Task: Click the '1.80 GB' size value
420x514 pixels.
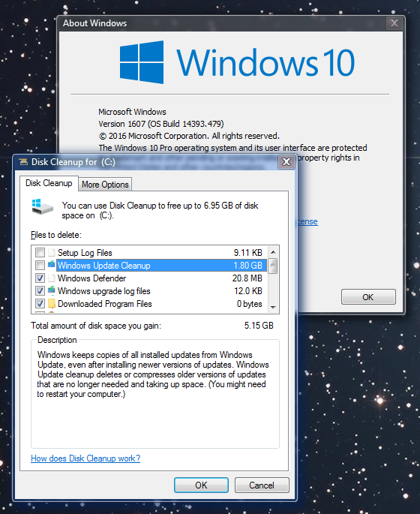Action: tap(247, 266)
